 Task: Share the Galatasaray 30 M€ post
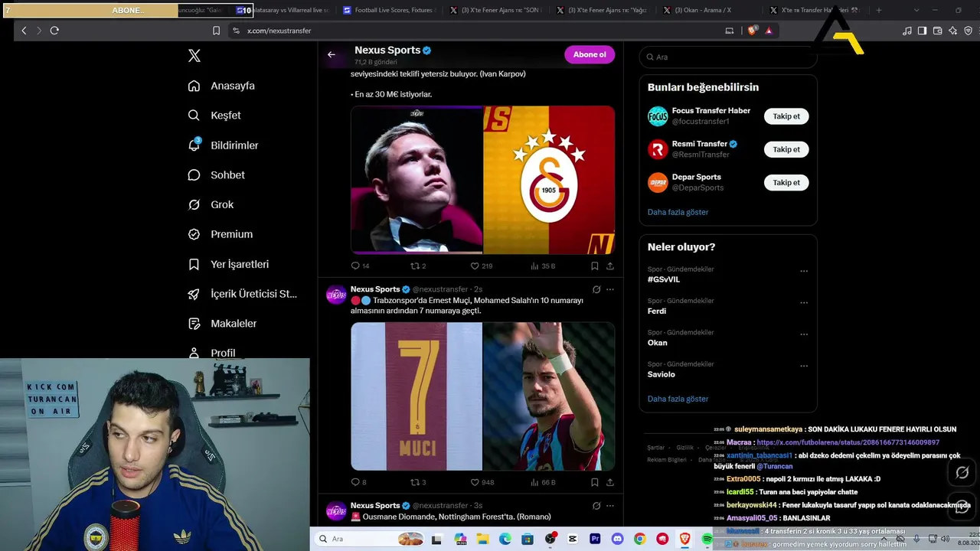point(610,266)
